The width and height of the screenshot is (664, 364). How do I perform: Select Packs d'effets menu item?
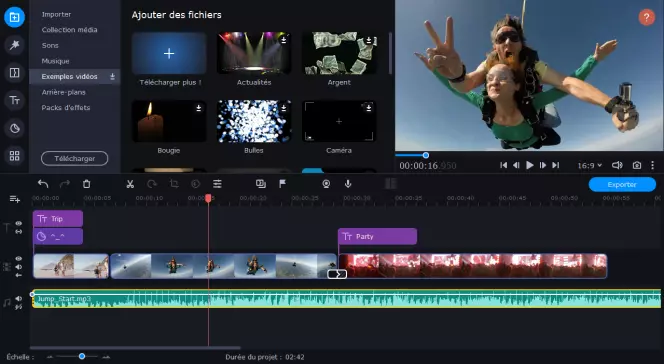66,108
